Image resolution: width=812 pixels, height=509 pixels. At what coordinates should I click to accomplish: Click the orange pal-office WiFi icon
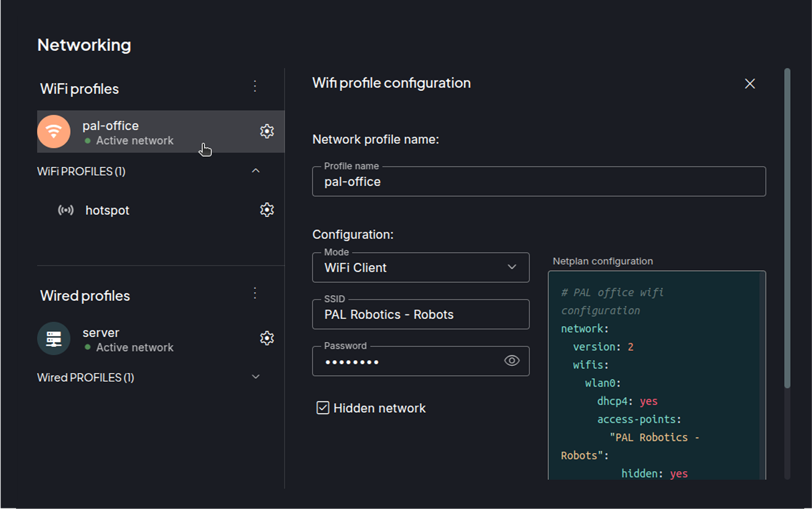[54, 131]
